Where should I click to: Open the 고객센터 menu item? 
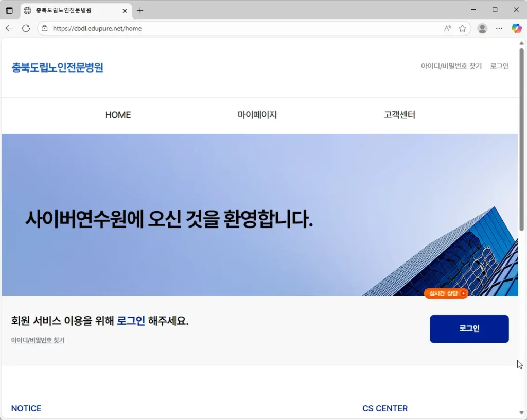(399, 115)
